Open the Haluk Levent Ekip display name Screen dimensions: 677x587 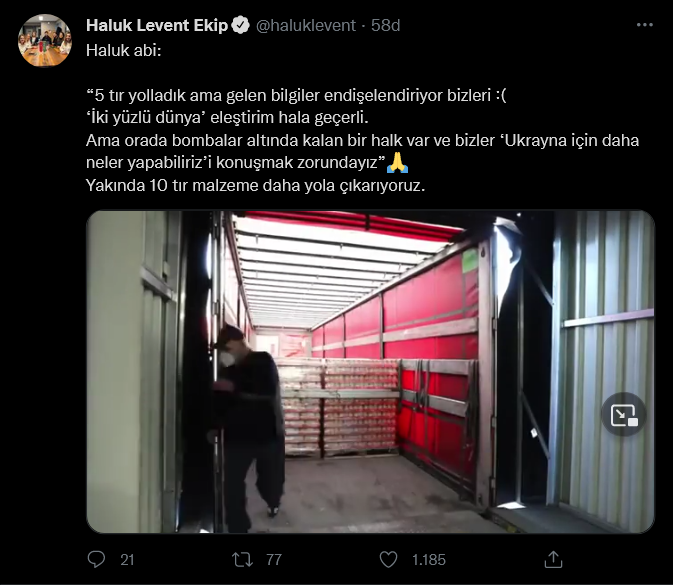157,25
